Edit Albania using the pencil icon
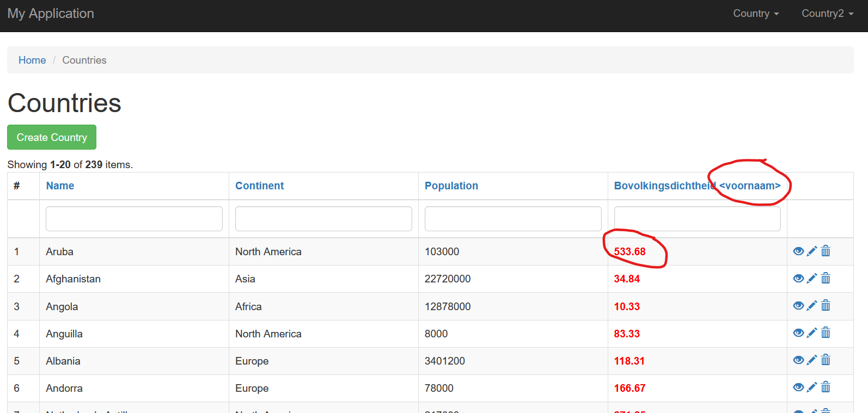This screenshot has width=868, height=413. [x=812, y=360]
